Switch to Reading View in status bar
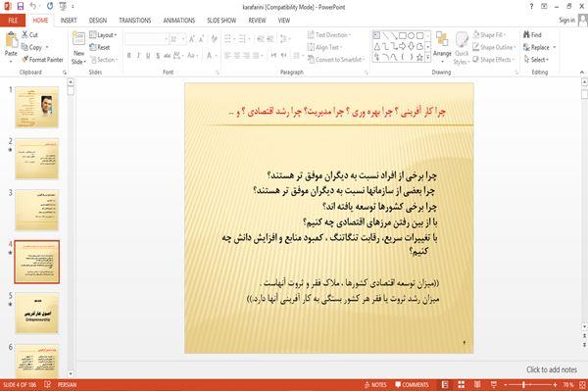 click(x=477, y=384)
